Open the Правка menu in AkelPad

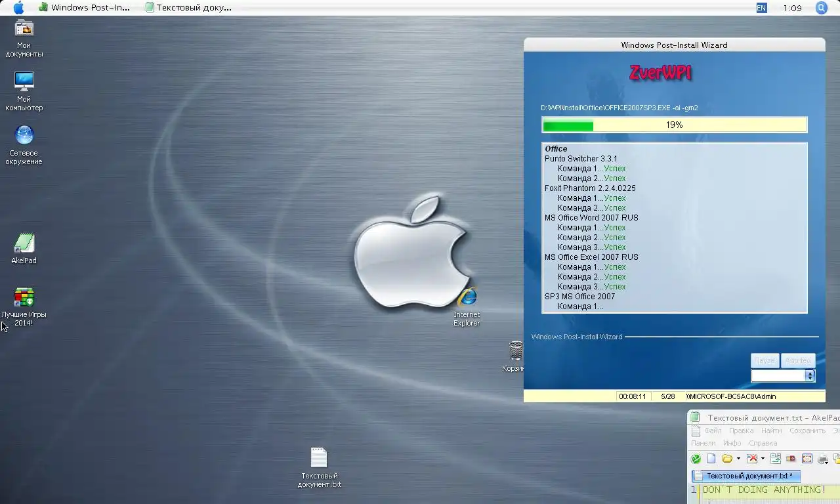click(x=741, y=430)
